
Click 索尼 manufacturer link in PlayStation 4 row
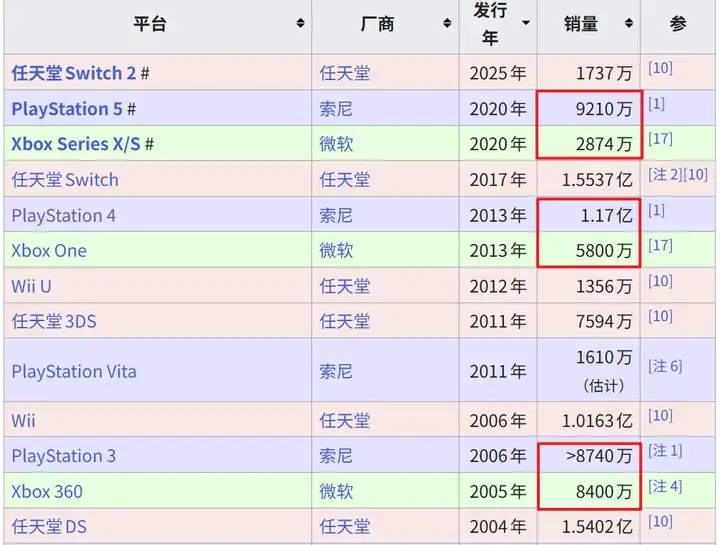(x=336, y=215)
